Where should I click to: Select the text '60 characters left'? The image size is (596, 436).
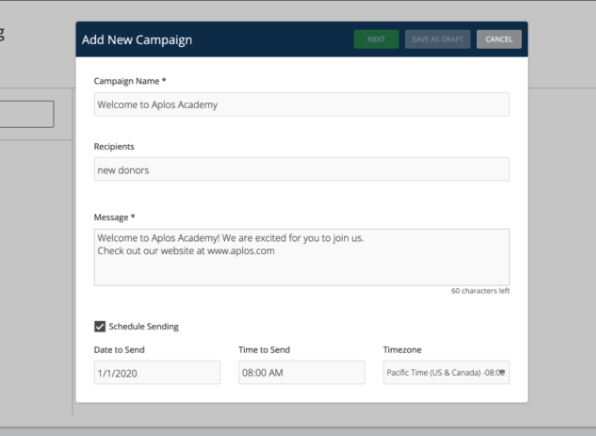[x=480, y=291]
